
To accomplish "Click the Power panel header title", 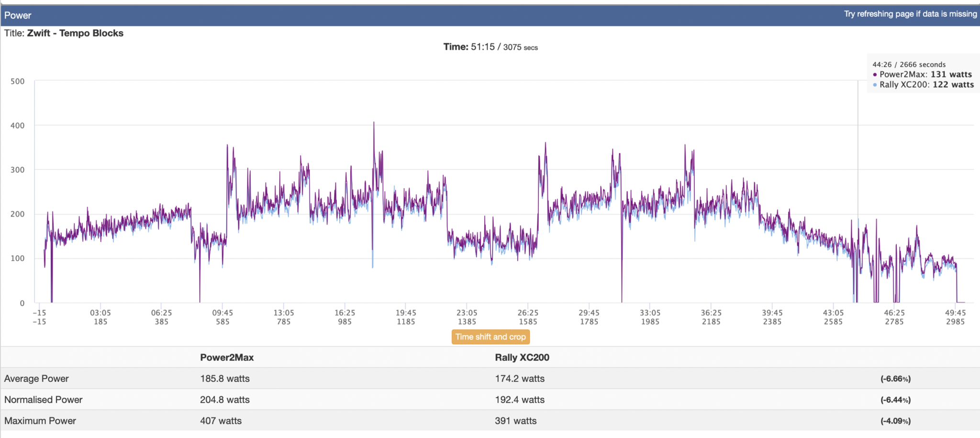I will coord(18,15).
